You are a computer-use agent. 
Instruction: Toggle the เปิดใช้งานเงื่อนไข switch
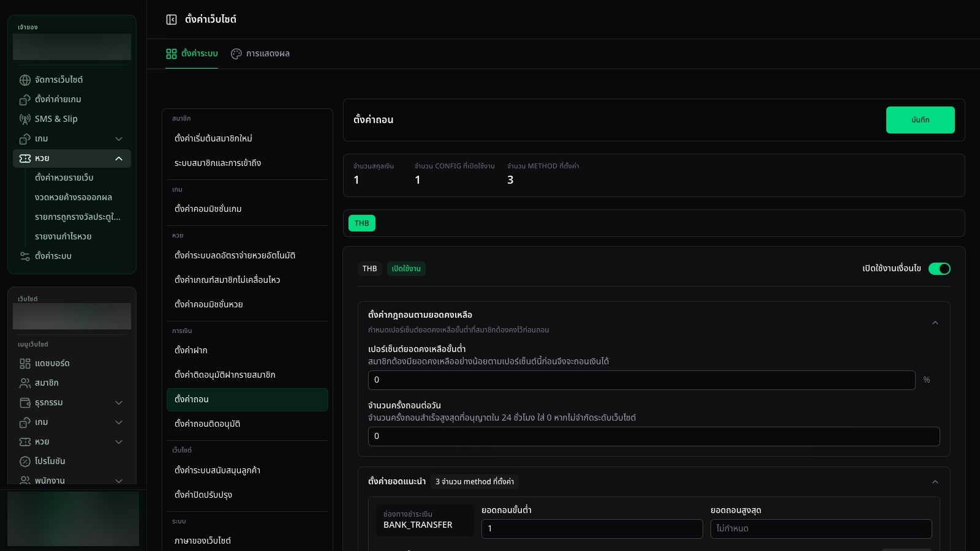click(x=939, y=269)
